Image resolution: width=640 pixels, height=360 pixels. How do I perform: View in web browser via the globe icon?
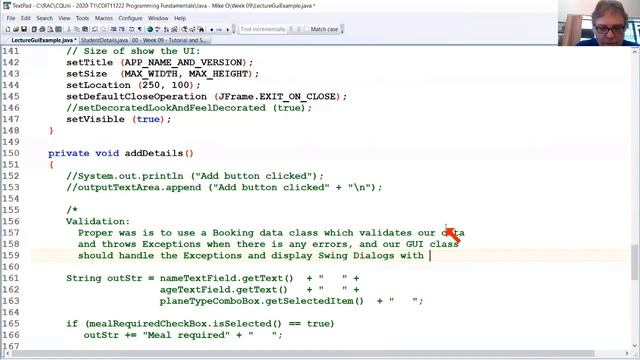point(149,29)
